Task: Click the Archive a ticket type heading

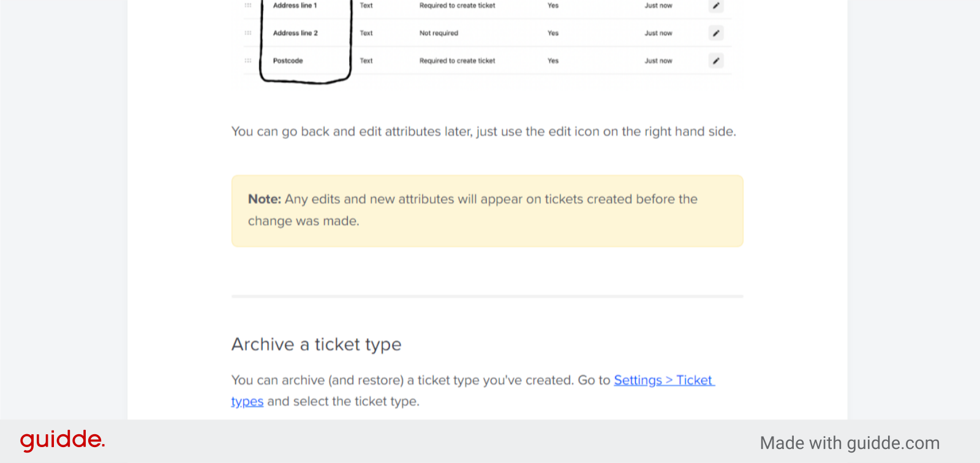Action: 316,344
